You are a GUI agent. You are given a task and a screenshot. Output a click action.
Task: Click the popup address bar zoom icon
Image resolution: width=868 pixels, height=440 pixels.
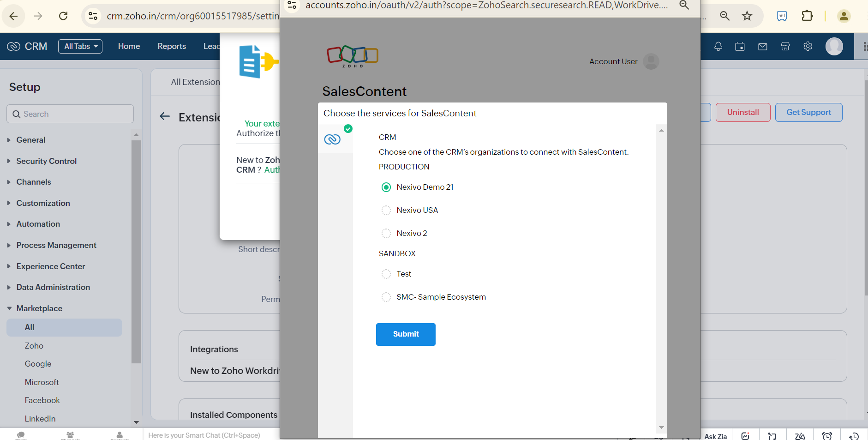(684, 5)
